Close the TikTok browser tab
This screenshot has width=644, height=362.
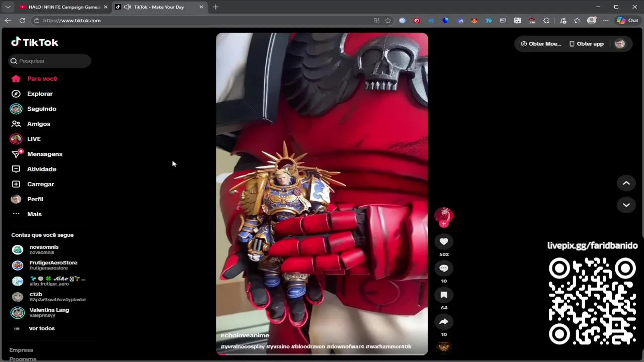click(201, 7)
